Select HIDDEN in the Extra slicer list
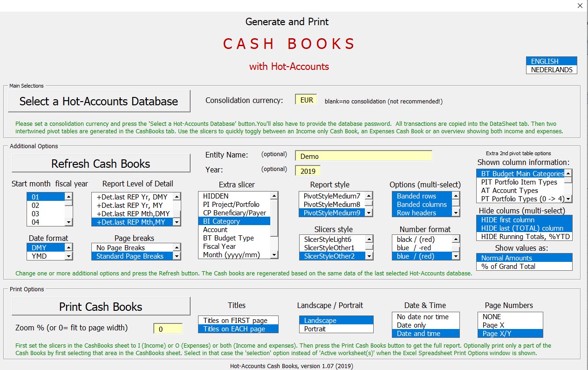Viewport: 588px width, 370px height. tap(234, 196)
